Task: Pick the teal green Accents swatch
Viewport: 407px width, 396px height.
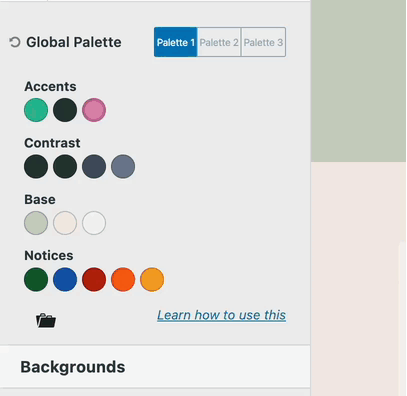Action: tap(36, 110)
